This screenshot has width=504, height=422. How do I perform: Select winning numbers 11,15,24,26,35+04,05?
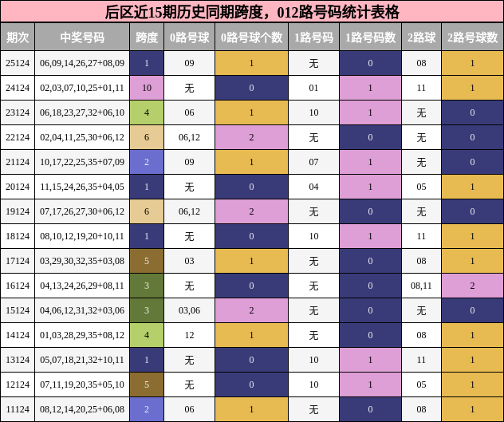[82, 187]
